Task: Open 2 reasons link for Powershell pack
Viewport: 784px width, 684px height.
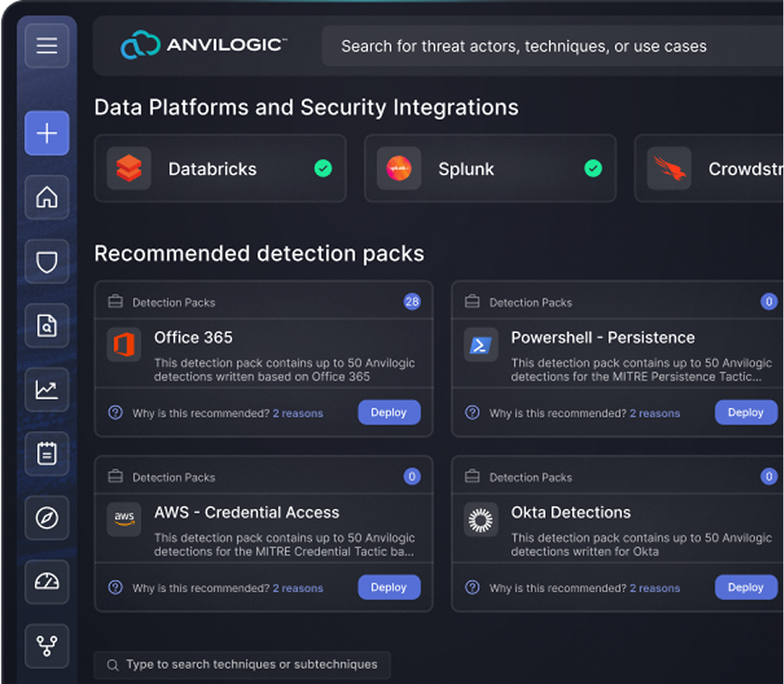Action: pos(654,414)
